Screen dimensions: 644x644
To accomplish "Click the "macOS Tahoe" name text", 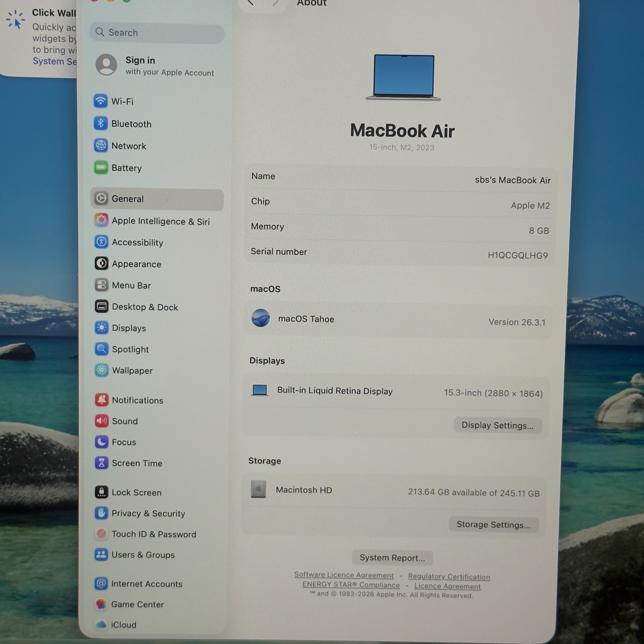I will click(306, 319).
